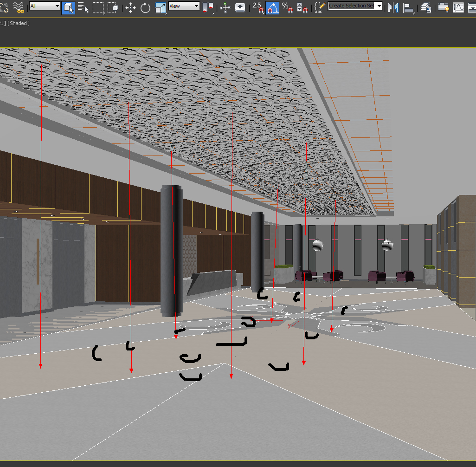Viewport: 476px width, 467px height.
Task: Open the Schematic View icon
Action: point(471,7)
